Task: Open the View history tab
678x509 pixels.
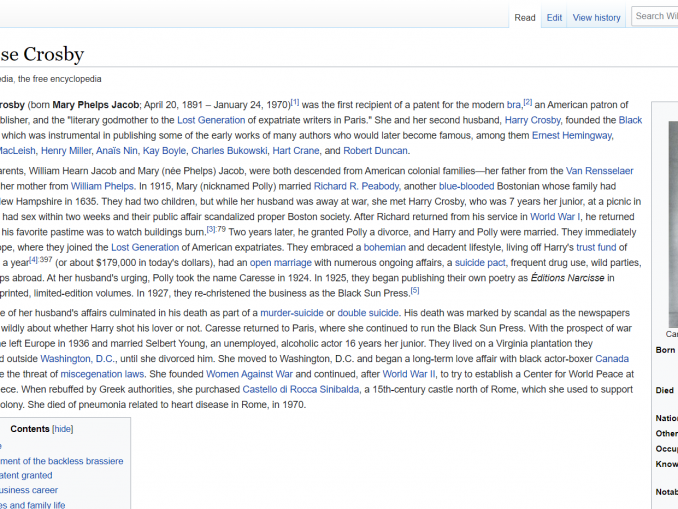Action: pos(596,18)
